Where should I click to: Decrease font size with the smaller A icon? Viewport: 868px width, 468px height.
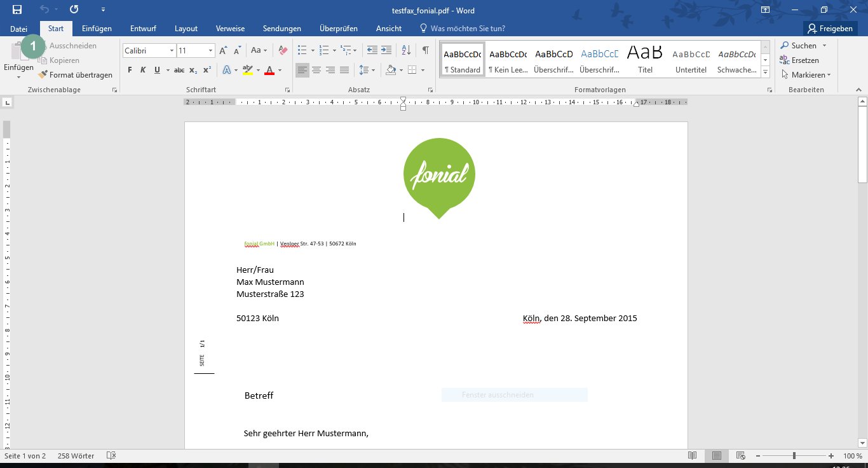coord(238,50)
